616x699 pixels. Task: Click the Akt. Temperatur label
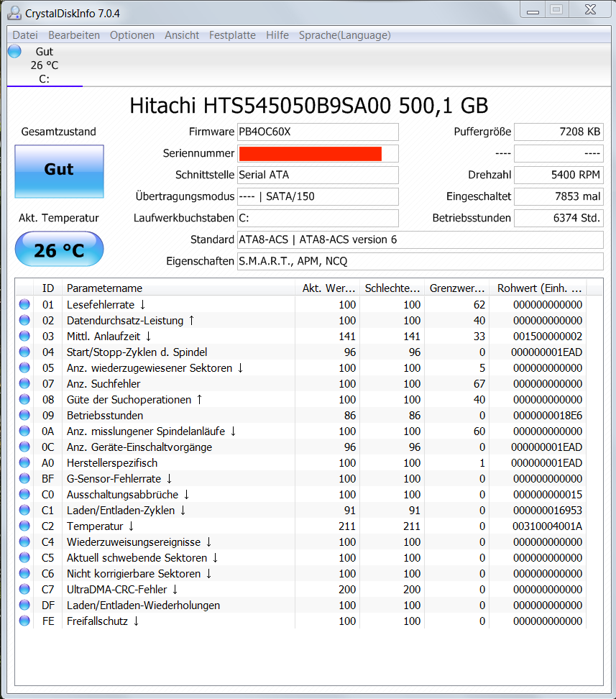pyautogui.click(x=58, y=218)
